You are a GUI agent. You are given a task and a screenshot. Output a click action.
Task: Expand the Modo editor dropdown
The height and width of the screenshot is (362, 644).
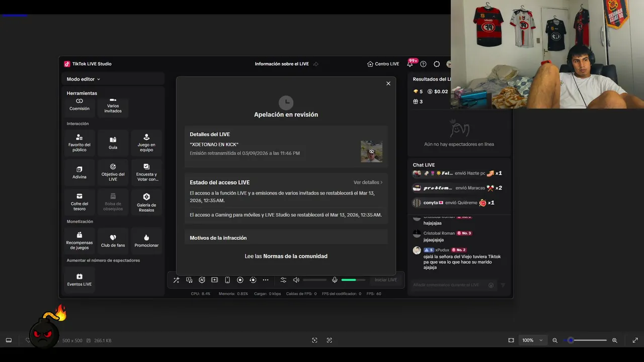84,79
